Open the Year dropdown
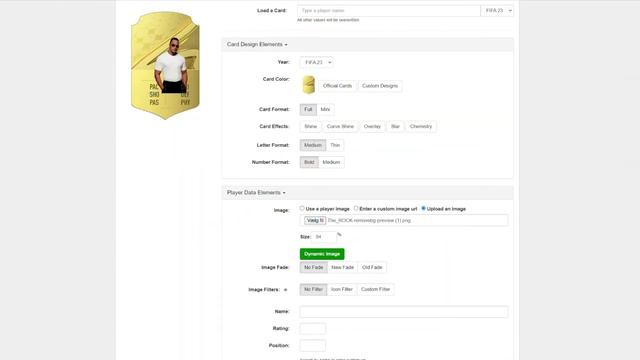 316,62
